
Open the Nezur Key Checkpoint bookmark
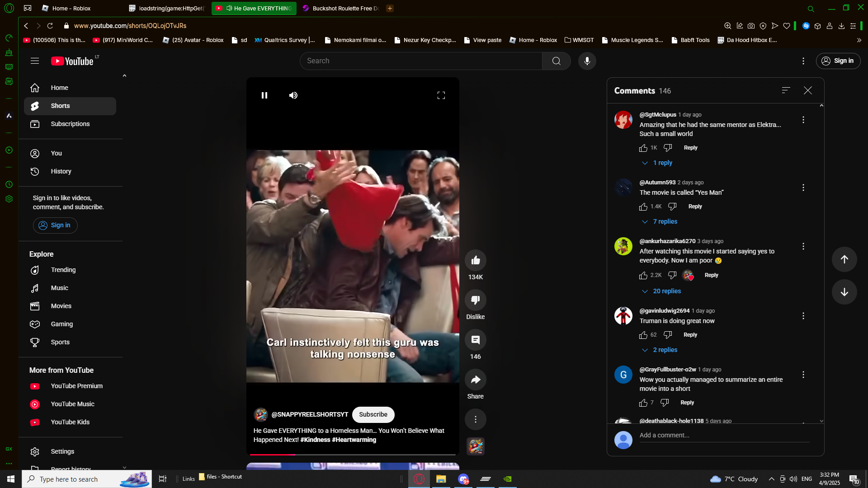coord(425,40)
